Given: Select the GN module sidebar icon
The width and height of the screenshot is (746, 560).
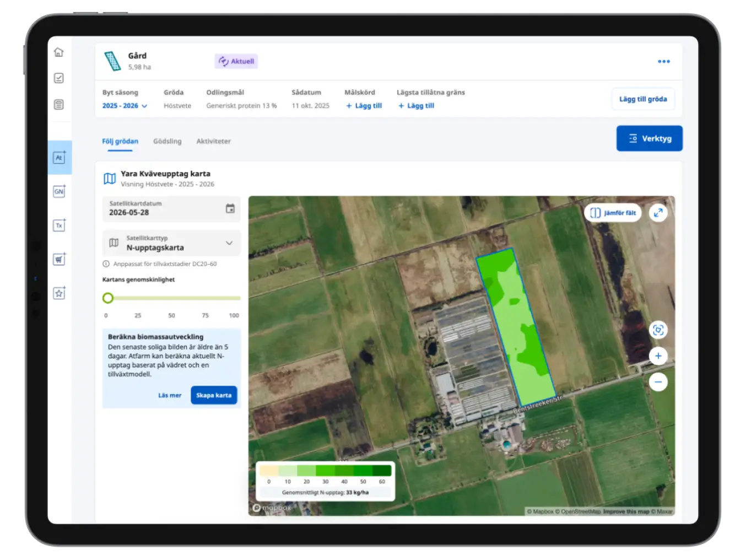Looking at the screenshot, I should (x=59, y=191).
